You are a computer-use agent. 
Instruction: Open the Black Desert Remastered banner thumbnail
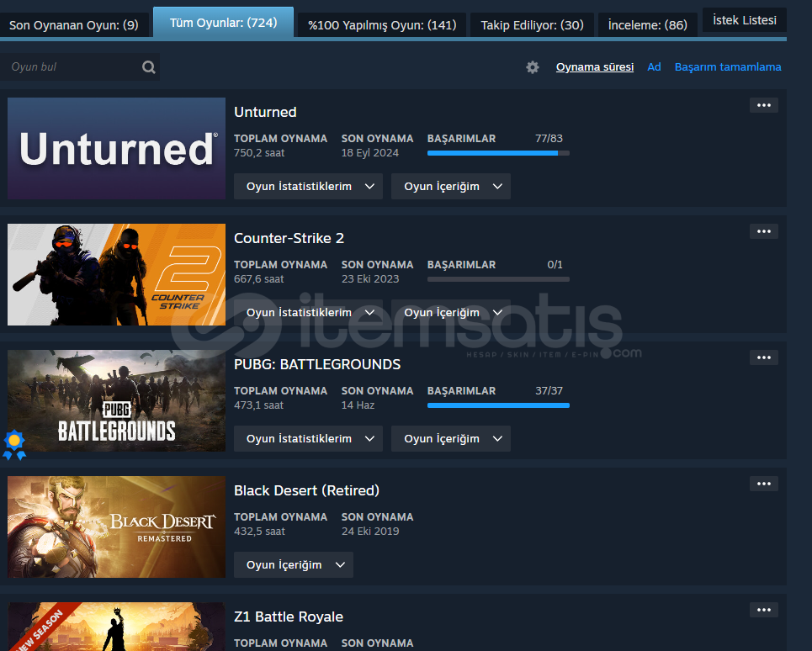(116, 527)
